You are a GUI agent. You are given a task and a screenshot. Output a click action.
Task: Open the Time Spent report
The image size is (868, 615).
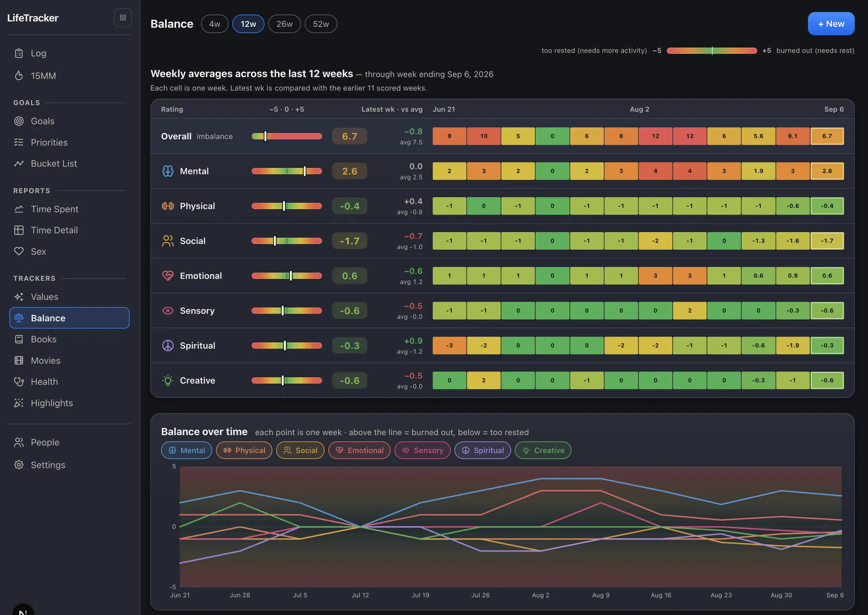coord(69,209)
